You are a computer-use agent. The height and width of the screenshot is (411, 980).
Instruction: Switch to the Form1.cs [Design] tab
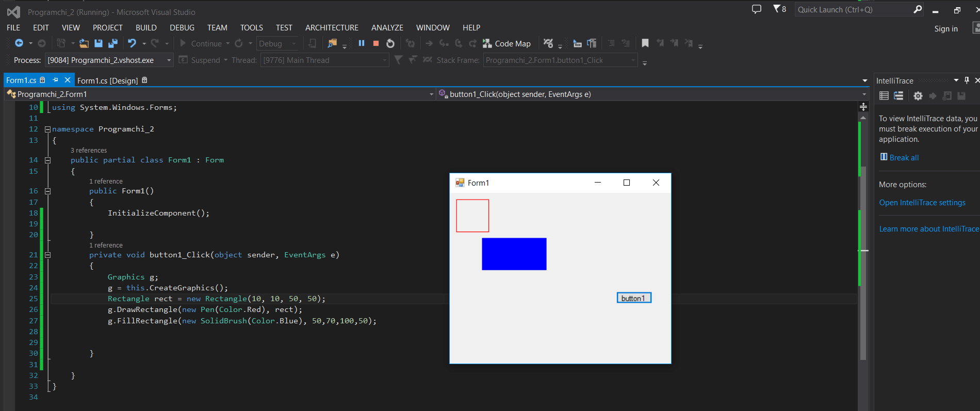click(108, 80)
